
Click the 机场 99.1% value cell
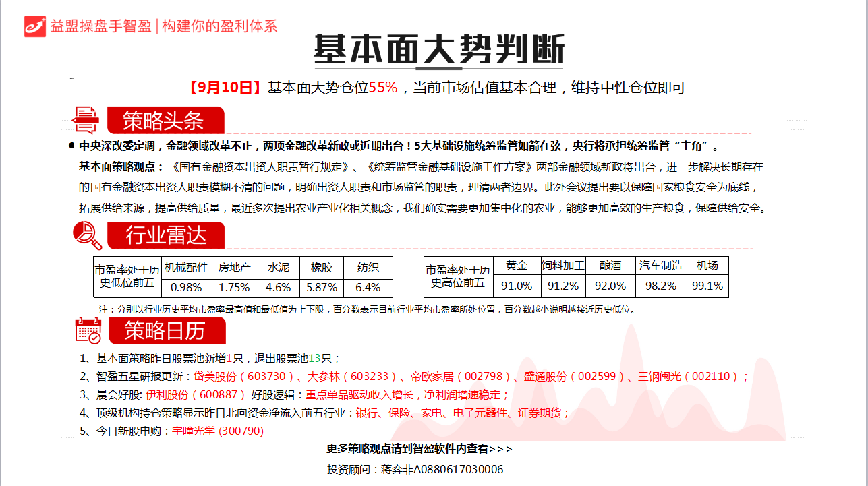click(x=707, y=286)
